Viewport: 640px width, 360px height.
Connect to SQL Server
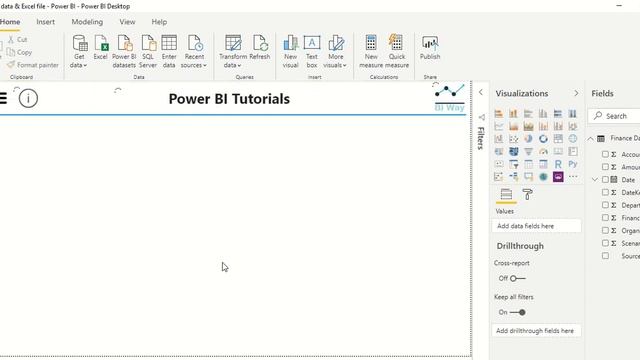(148, 52)
